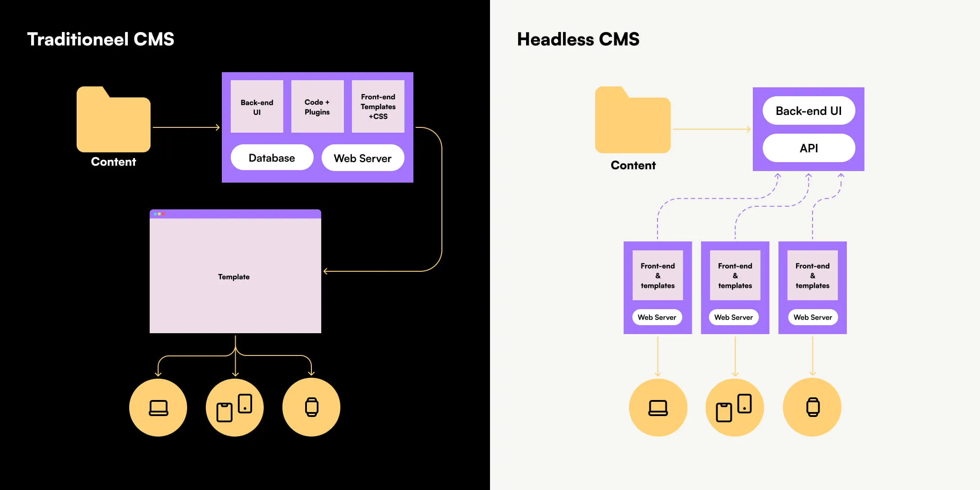The height and width of the screenshot is (490, 980).
Task: Click the phone and tablet icon on the left
Action: pos(235,407)
